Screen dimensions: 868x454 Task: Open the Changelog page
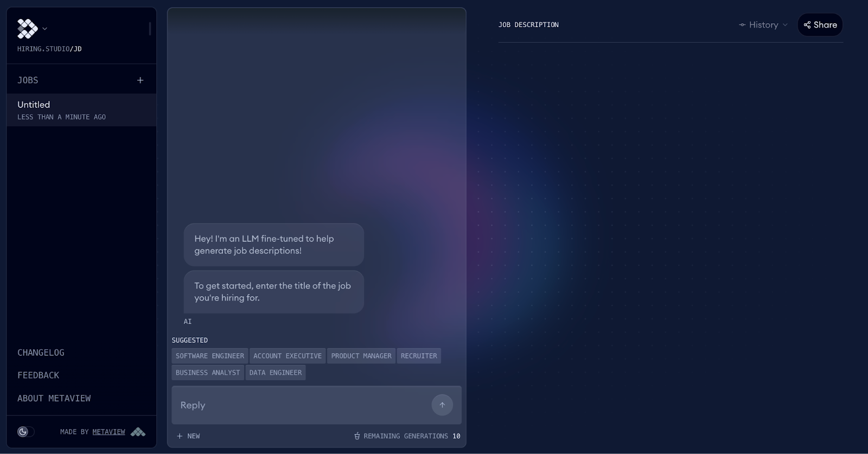click(41, 353)
